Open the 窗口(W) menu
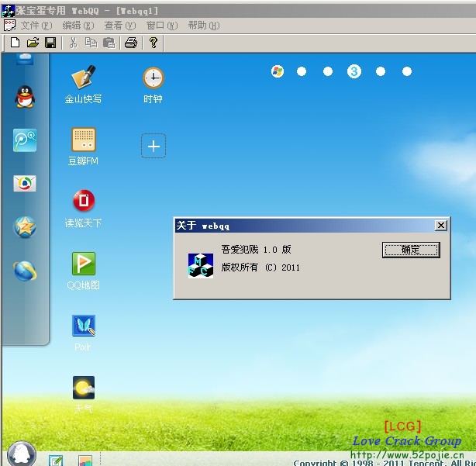The image size is (476, 466). [x=162, y=26]
